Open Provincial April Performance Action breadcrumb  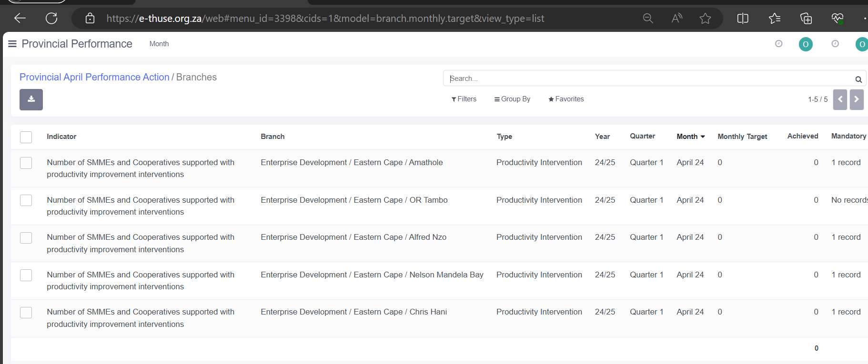click(94, 77)
